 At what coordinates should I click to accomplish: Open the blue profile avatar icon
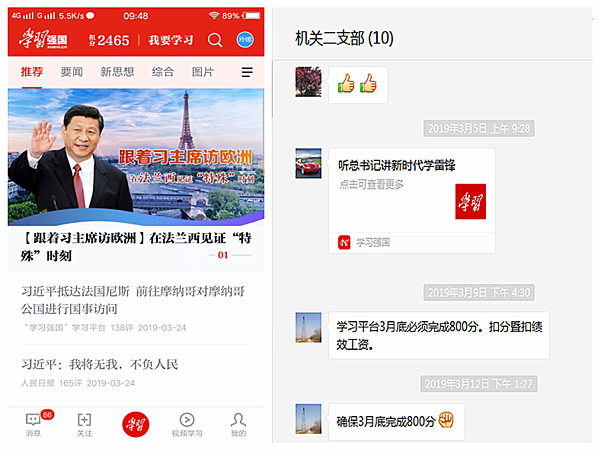tap(245, 39)
